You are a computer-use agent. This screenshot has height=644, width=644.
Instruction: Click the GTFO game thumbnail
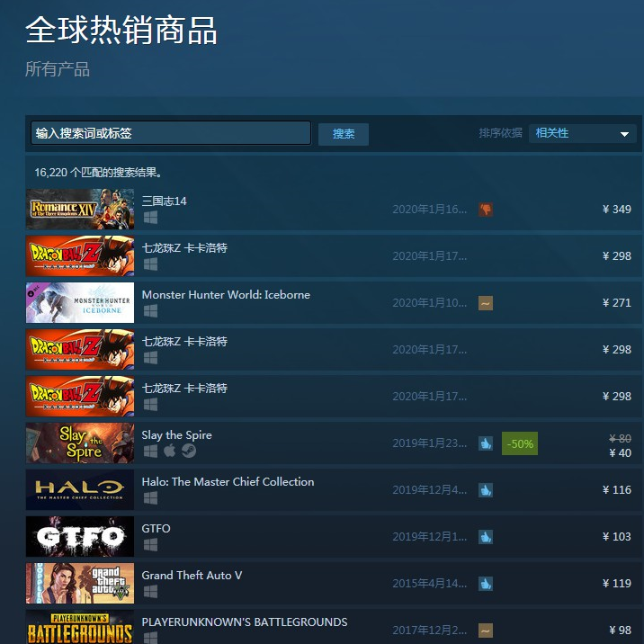(x=80, y=536)
